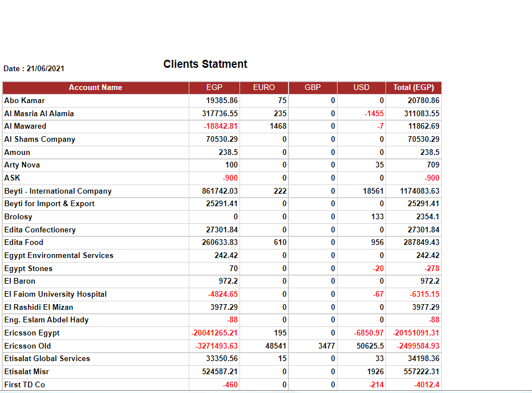
Task: Click the ASK account name
Action: pyautogui.click(x=12, y=178)
